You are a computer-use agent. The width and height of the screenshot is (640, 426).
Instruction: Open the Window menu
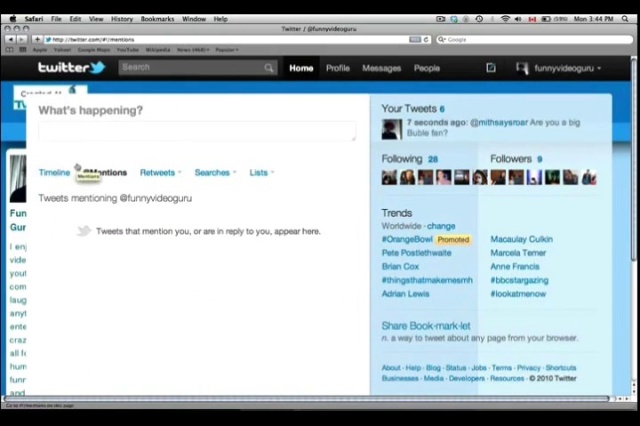tap(194, 19)
